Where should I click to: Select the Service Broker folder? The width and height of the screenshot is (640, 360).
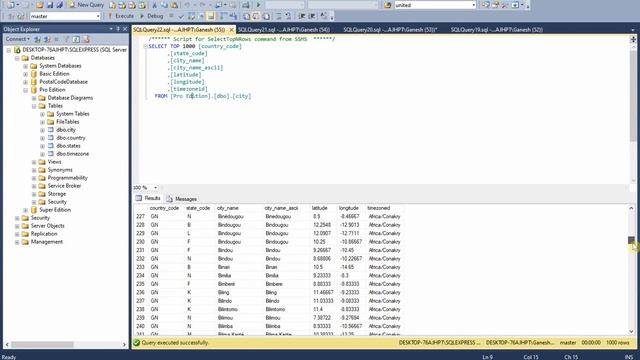[64, 186]
